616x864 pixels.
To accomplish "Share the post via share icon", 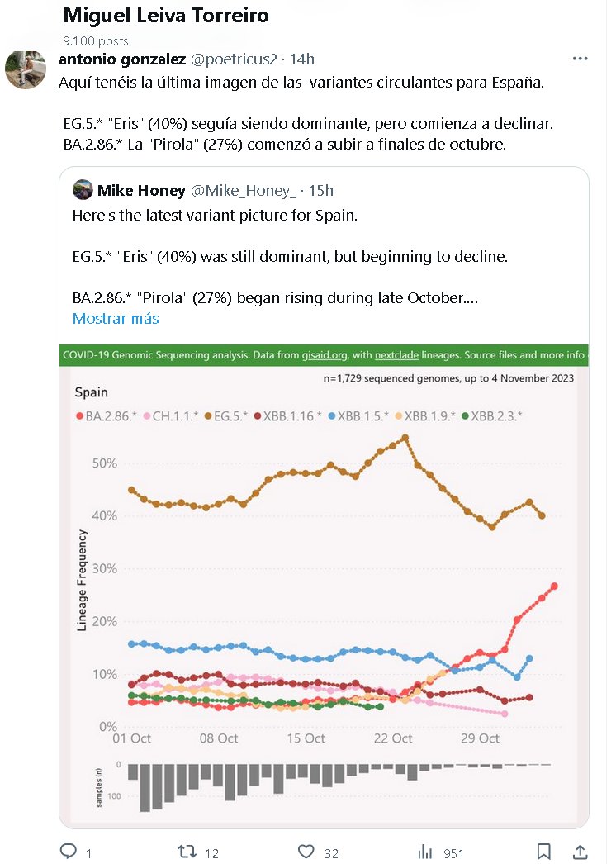I will pyautogui.click(x=580, y=852).
